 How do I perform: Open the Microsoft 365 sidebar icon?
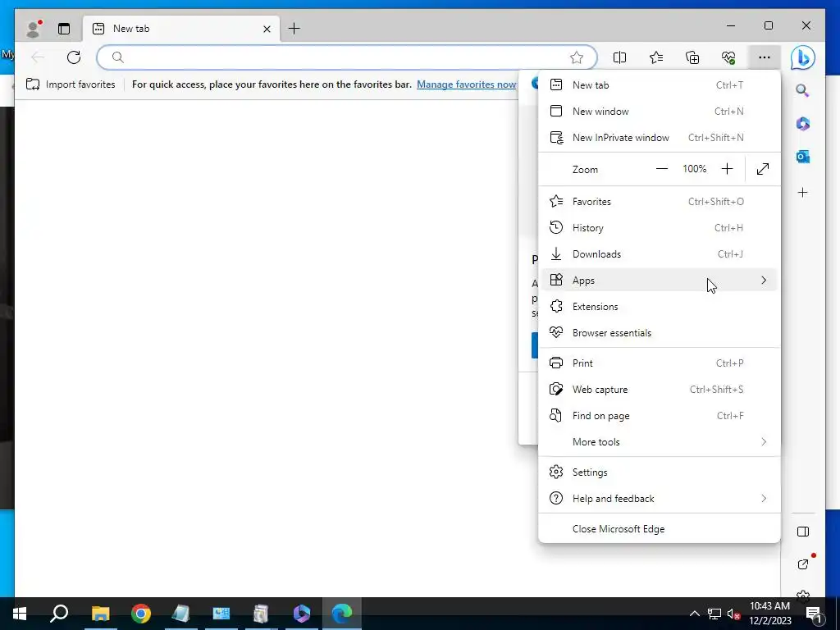point(802,124)
